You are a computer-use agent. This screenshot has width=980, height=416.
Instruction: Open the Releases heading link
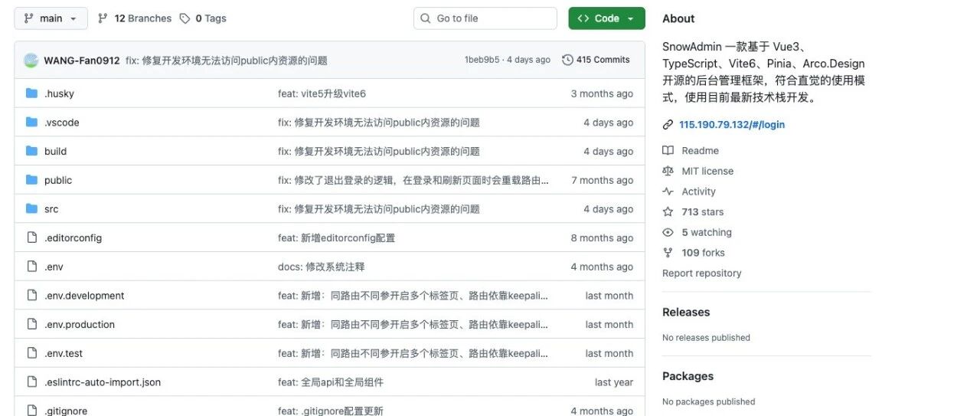[x=686, y=313]
